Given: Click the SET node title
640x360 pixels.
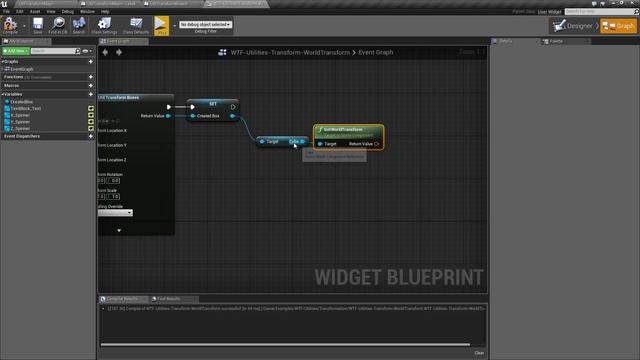Looking at the screenshot, I should click(213, 104).
